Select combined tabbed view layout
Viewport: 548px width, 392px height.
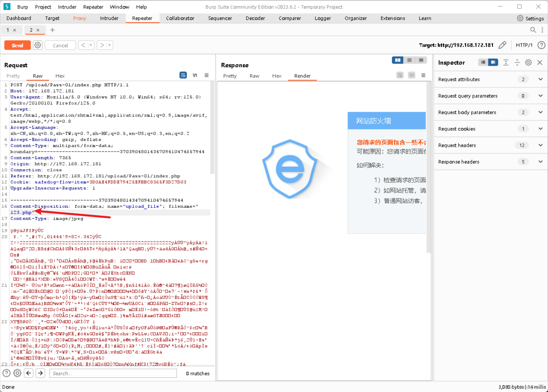[421, 60]
